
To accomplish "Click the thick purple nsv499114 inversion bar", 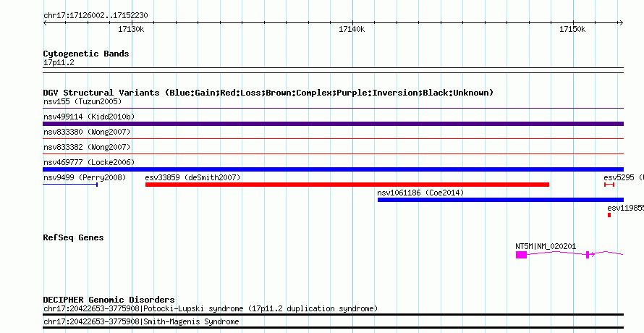I will click(333, 124).
